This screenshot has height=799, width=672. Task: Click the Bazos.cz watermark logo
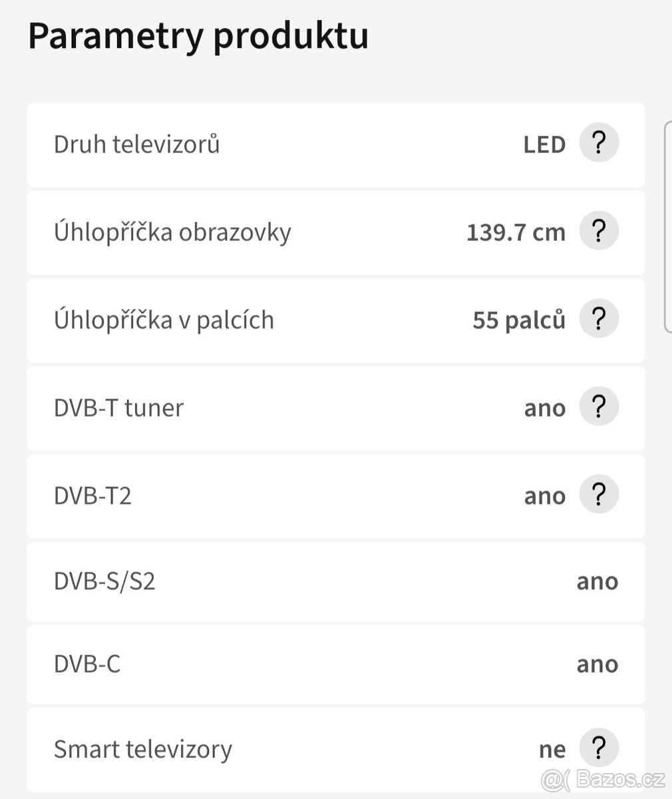[602, 778]
